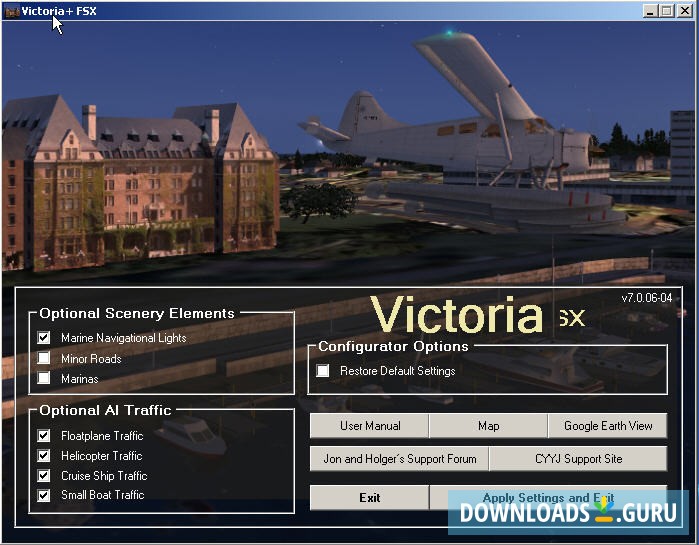Click the Configurator Options heading
The width and height of the screenshot is (699, 545).
(393, 346)
